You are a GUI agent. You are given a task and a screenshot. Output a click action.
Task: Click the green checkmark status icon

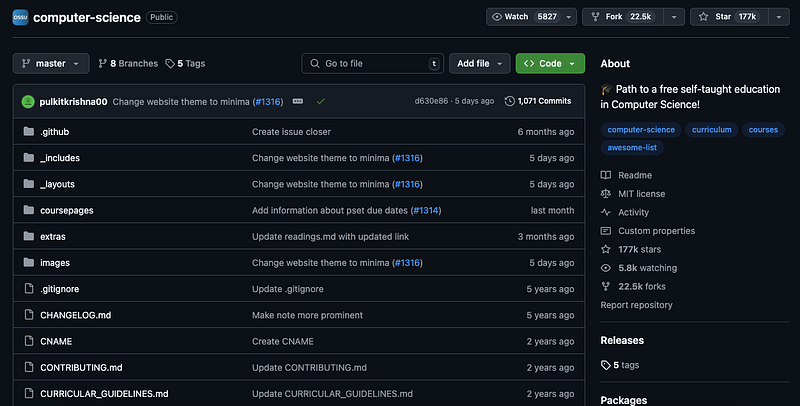pos(320,102)
